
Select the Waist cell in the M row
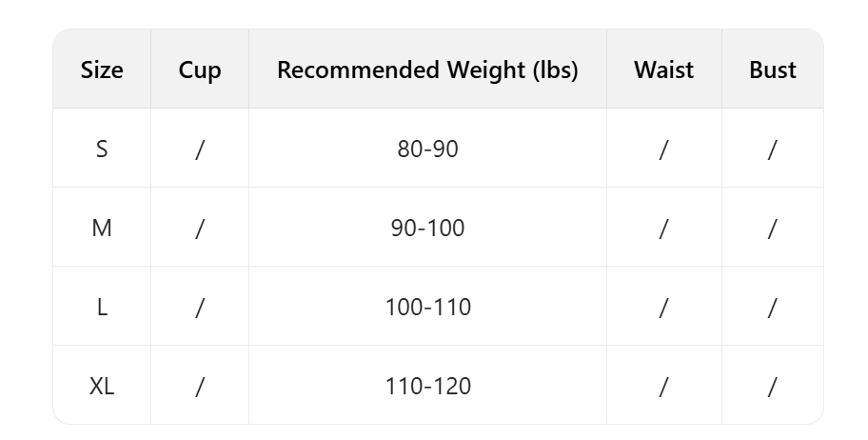tap(663, 228)
